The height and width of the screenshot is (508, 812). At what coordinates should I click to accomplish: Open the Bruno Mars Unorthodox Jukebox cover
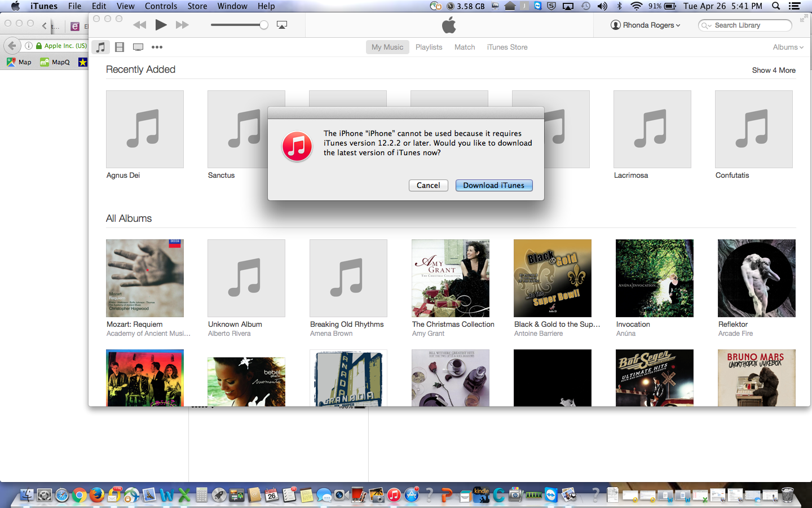coord(757,378)
